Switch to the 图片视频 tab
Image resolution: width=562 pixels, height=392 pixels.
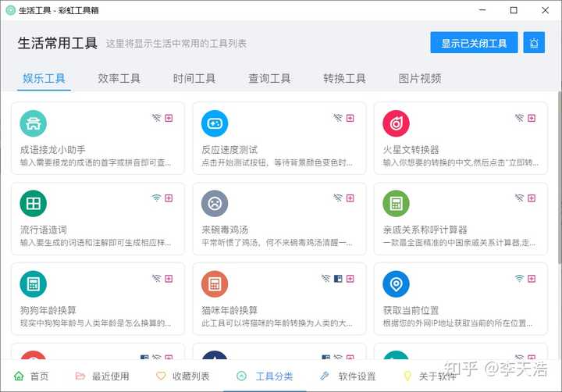coord(420,78)
